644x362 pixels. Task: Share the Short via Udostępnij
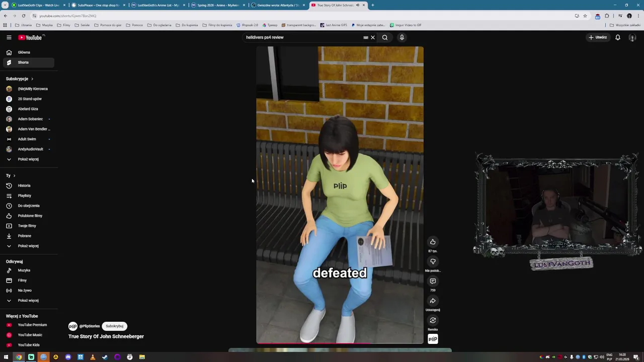[x=433, y=301]
